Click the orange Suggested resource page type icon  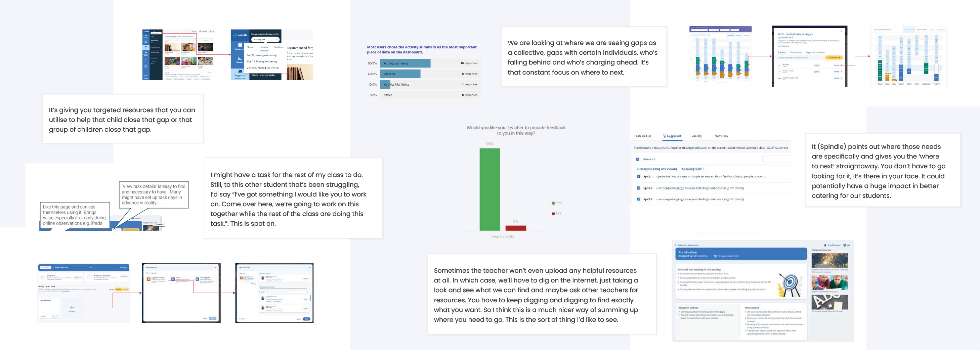click(x=148, y=279)
